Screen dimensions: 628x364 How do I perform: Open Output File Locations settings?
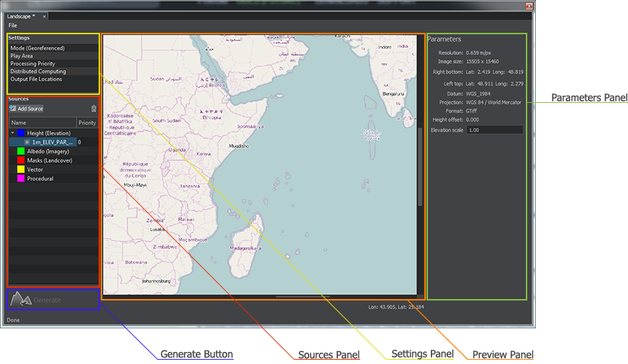[x=36, y=79]
